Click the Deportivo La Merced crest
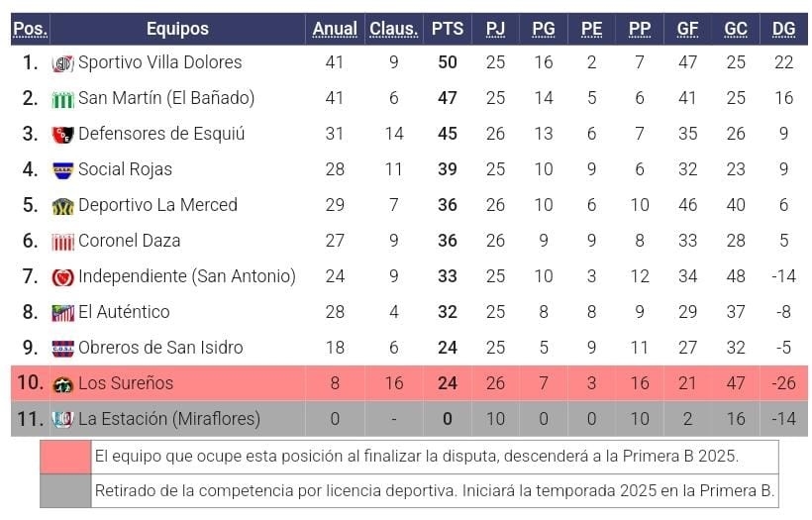This screenshot has width=812, height=520. 63,206
